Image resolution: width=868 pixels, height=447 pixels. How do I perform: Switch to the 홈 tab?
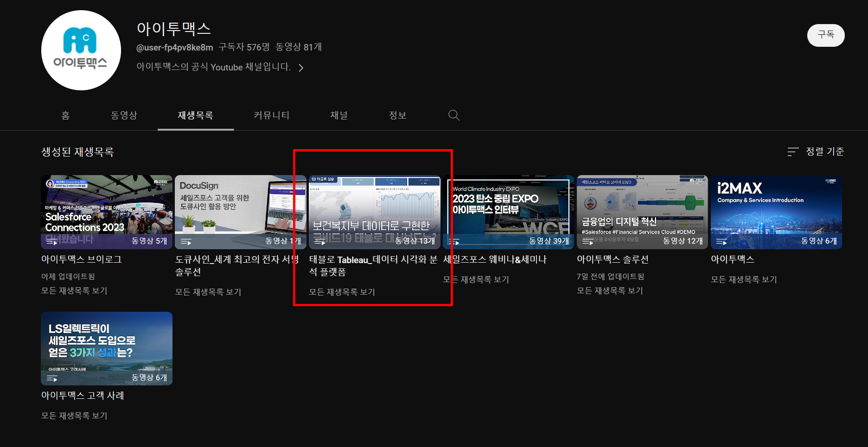pyautogui.click(x=66, y=115)
